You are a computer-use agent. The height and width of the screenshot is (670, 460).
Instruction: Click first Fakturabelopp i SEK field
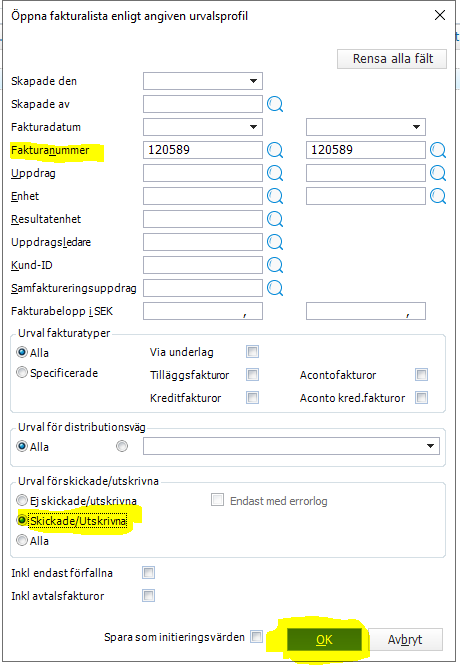203,311
